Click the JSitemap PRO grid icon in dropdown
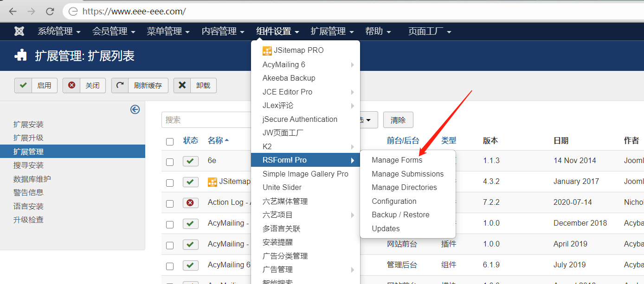Viewport: 644px width, 284px height. (x=266, y=50)
